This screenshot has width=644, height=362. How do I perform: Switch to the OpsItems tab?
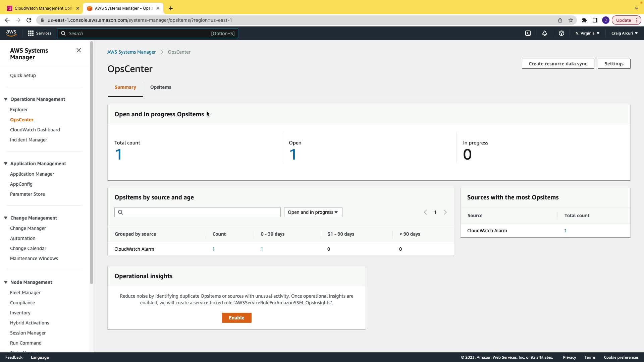pos(161,87)
